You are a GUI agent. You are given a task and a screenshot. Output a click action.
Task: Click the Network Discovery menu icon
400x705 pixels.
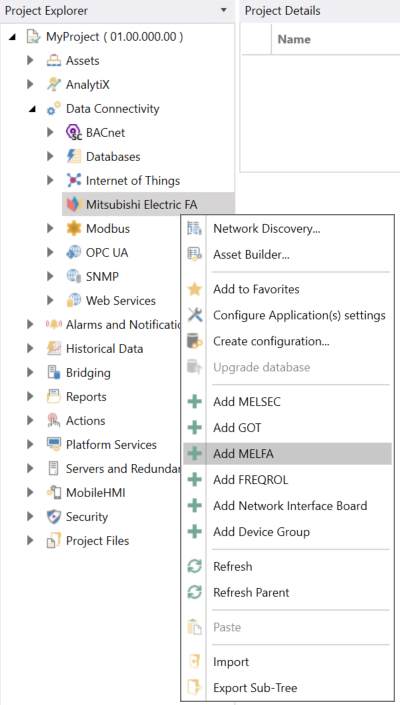coord(195,228)
